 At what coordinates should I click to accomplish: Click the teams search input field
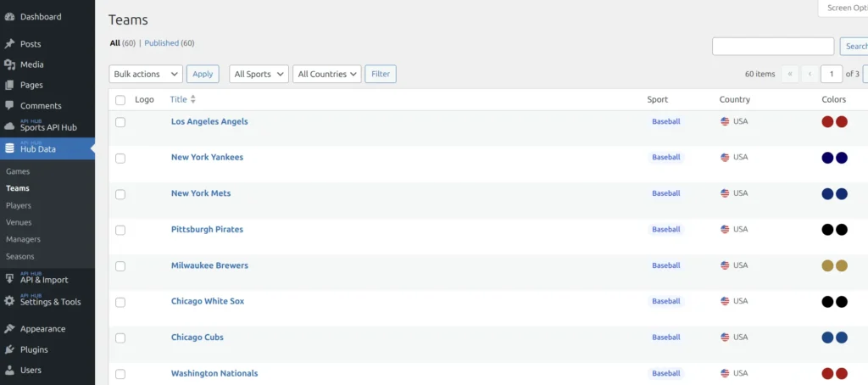(773, 47)
